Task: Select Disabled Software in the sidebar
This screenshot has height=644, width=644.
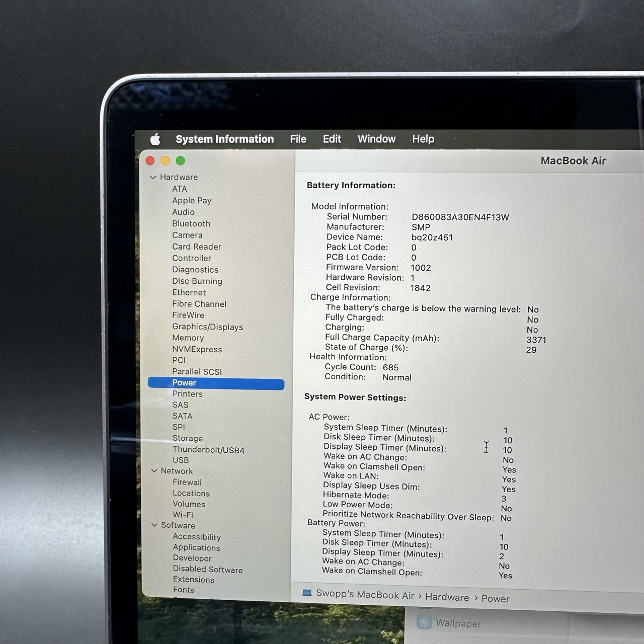Action: 208,569
